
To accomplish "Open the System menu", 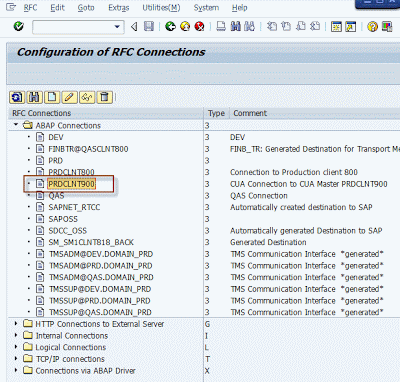I will 206,8.
